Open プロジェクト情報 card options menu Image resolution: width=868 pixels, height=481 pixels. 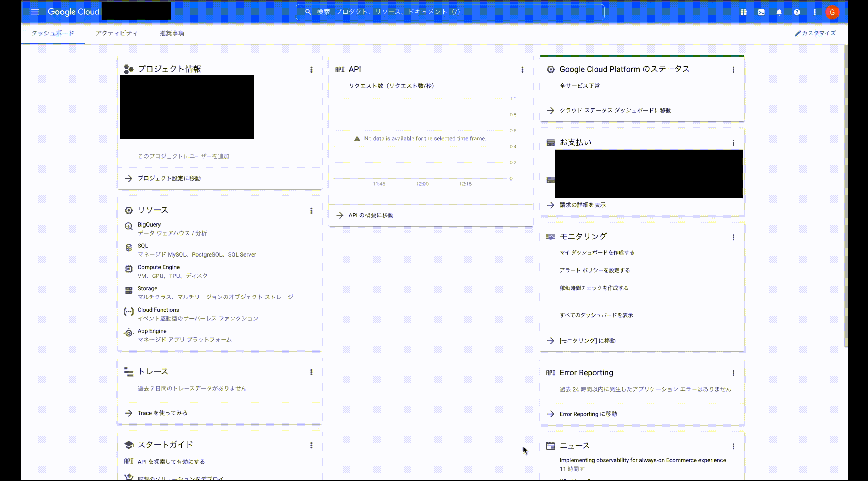(311, 70)
